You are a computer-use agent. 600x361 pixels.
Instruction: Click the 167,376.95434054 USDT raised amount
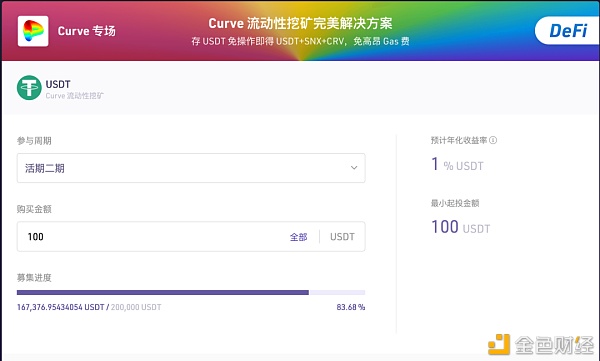[x=60, y=307]
